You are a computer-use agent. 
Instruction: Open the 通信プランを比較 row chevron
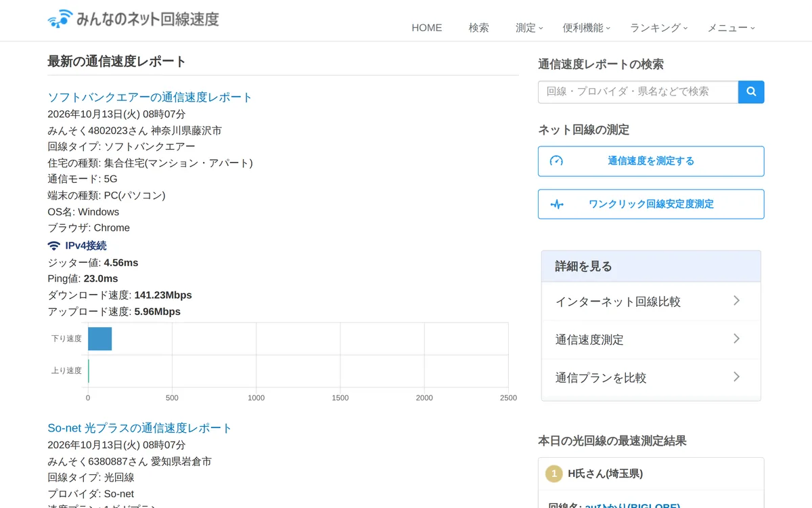737,377
